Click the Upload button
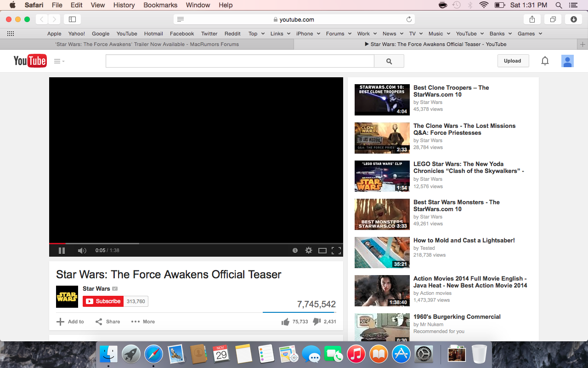This screenshot has width=588, height=368. pos(513,61)
